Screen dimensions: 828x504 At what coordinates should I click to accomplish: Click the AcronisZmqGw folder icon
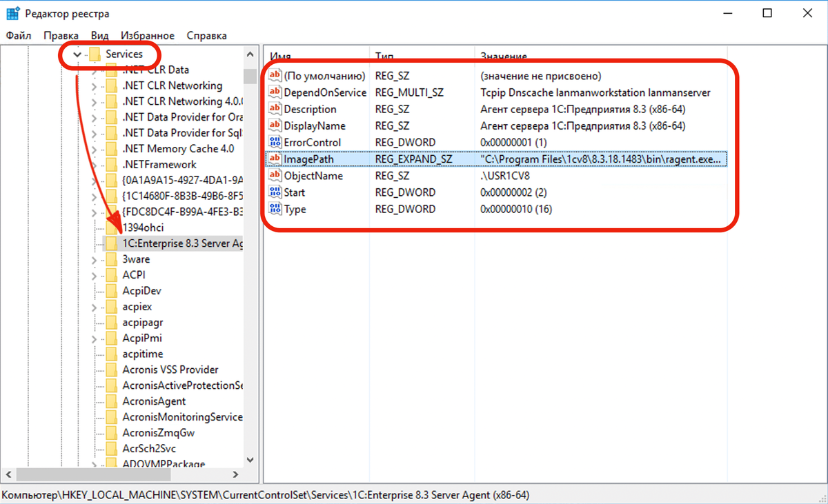tap(112, 433)
